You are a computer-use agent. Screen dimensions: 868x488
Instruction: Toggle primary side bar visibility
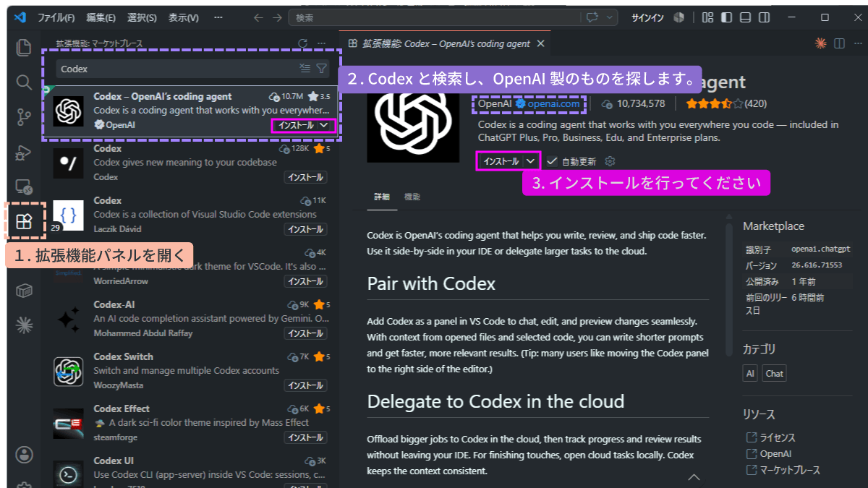727,17
